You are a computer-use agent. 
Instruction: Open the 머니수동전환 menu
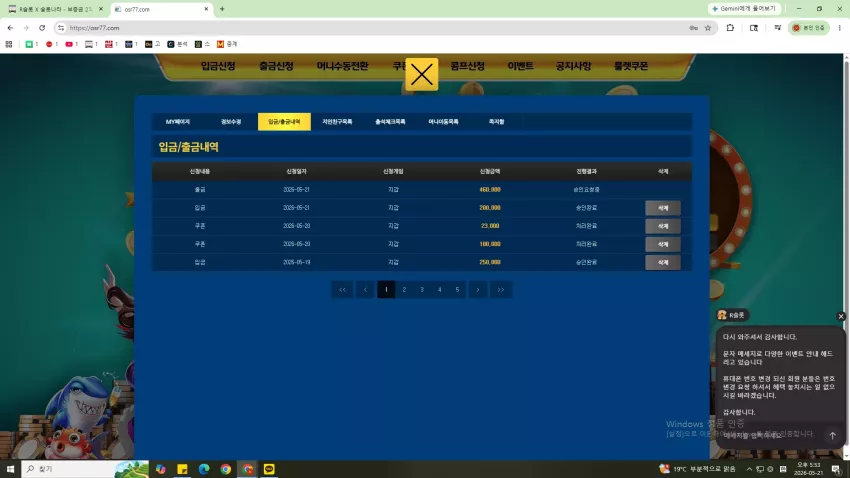click(x=343, y=66)
